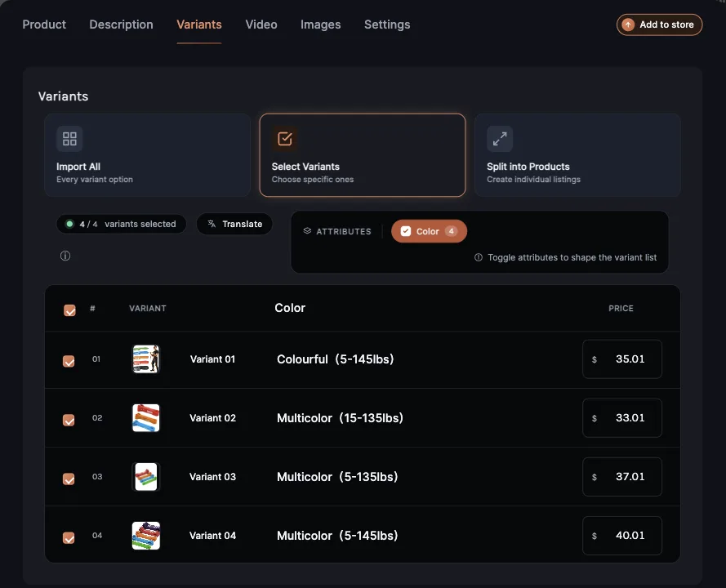
Task: Click the Import All grid icon
Action: click(69, 139)
